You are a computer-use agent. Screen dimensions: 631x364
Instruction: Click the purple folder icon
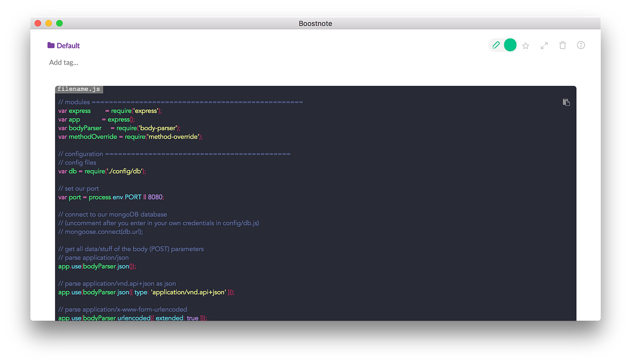(x=51, y=45)
